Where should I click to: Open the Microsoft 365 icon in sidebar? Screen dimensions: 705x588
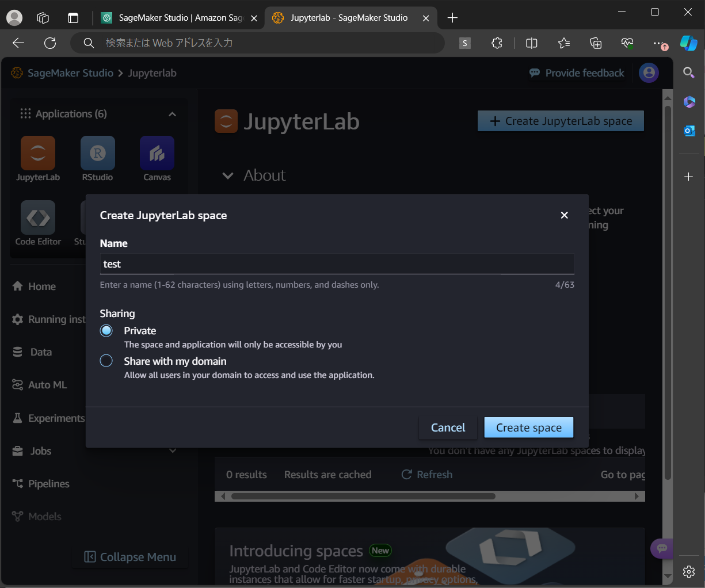689,102
